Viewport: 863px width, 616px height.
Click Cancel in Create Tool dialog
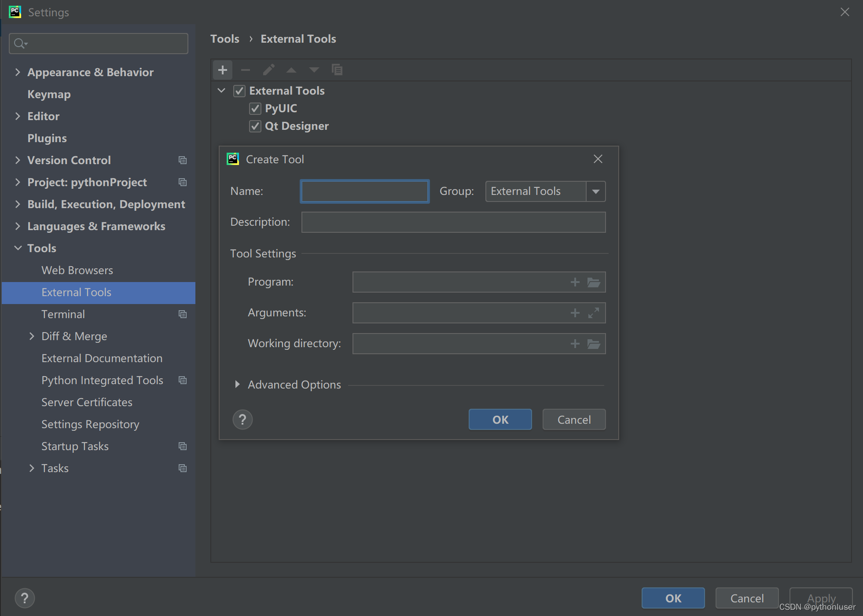574,420
